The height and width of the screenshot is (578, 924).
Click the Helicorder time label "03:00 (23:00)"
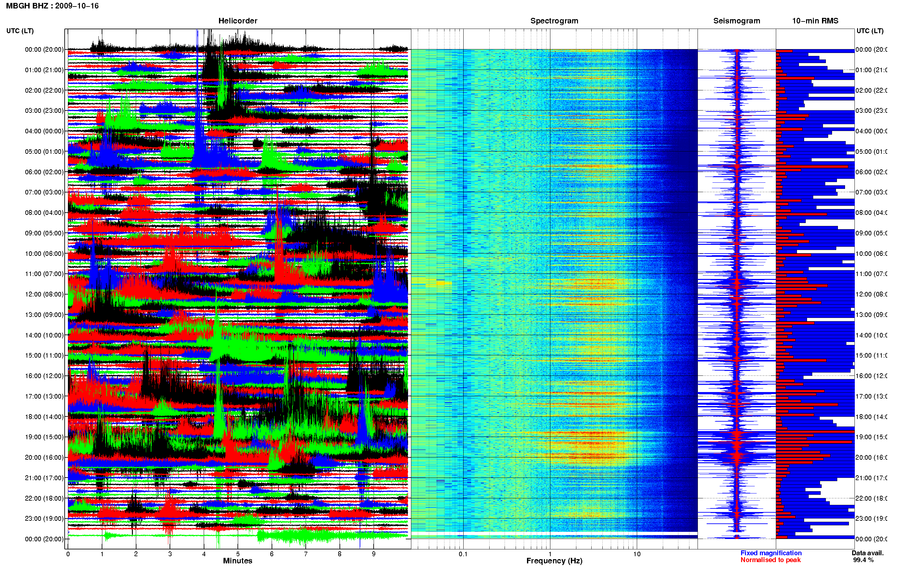[x=44, y=111]
